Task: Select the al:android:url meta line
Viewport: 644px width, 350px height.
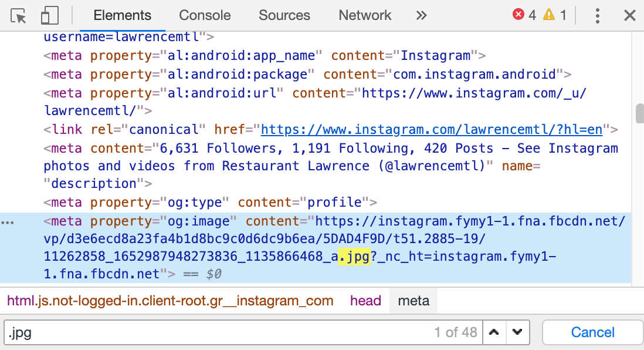Action: pos(316,102)
